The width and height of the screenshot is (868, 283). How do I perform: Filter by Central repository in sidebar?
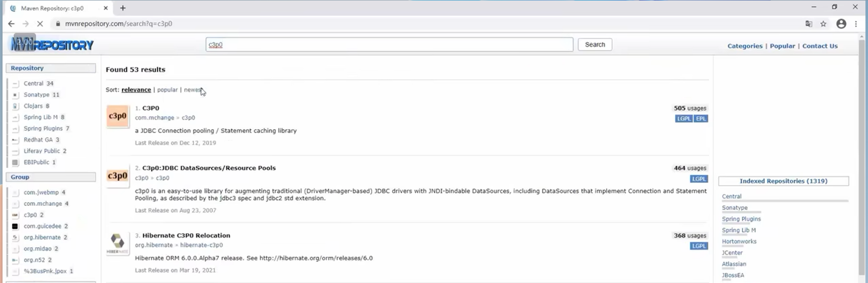click(x=33, y=84)
